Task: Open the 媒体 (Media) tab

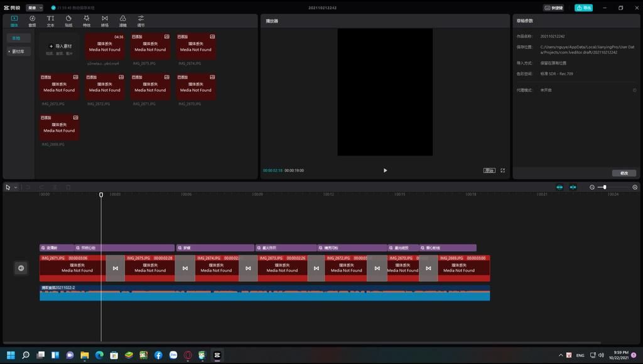Action: click(x=14, y=21)
